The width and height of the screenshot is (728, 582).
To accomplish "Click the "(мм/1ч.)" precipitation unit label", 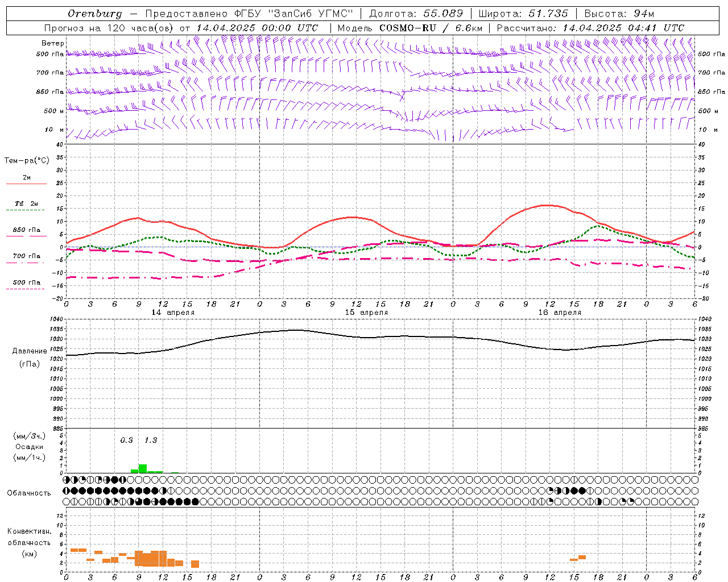I will (30, 458).
